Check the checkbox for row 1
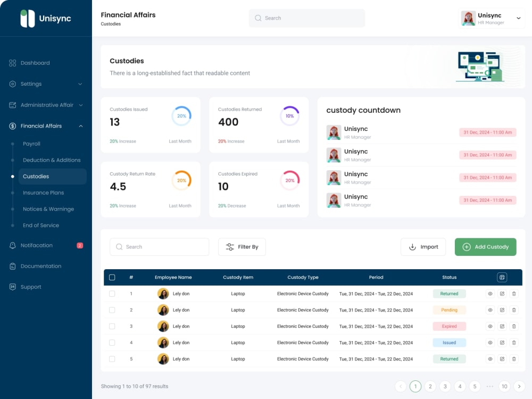 coord(112,294)
